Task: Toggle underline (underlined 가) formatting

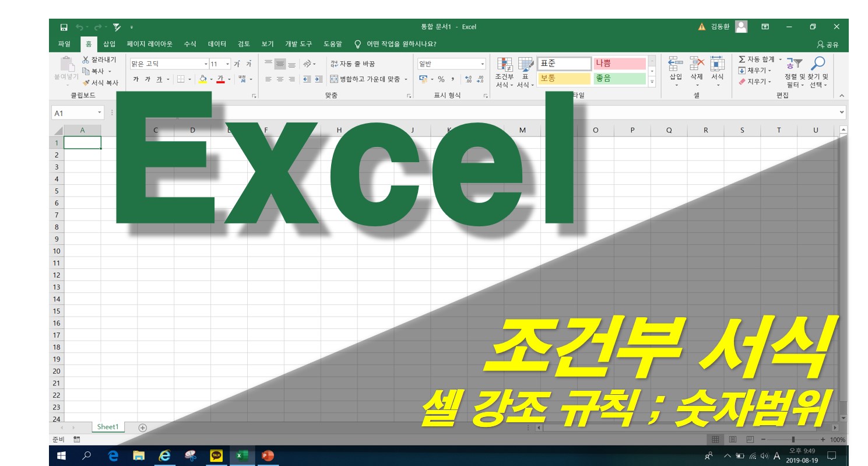Action: (x=159, y=79)
